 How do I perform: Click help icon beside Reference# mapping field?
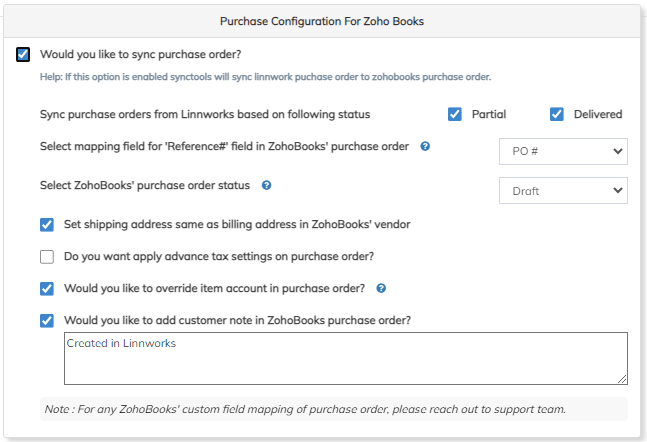(x=425, y=146)
